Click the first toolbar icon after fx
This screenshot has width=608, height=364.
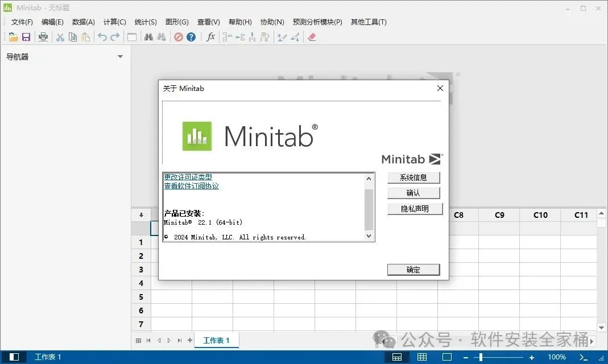[x=228, y=37]
